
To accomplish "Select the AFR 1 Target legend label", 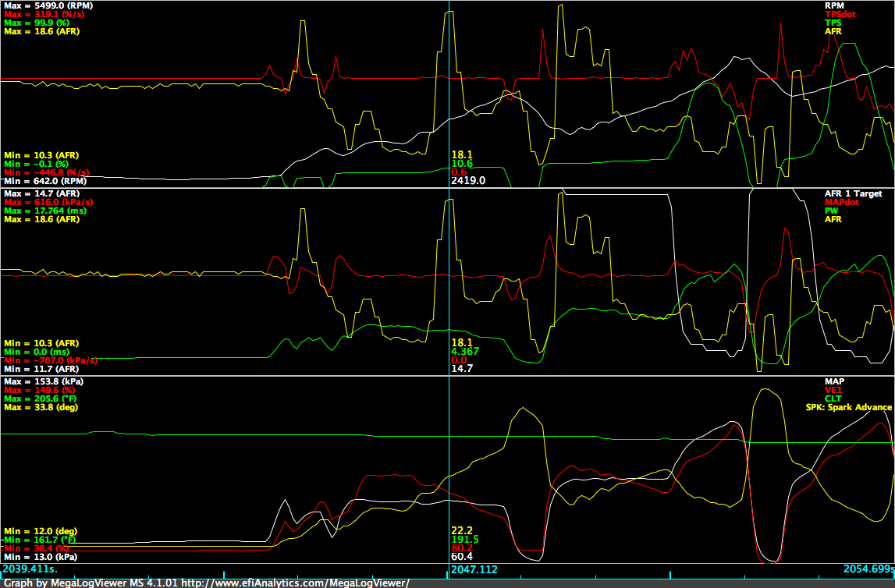I will pos(854,194).
